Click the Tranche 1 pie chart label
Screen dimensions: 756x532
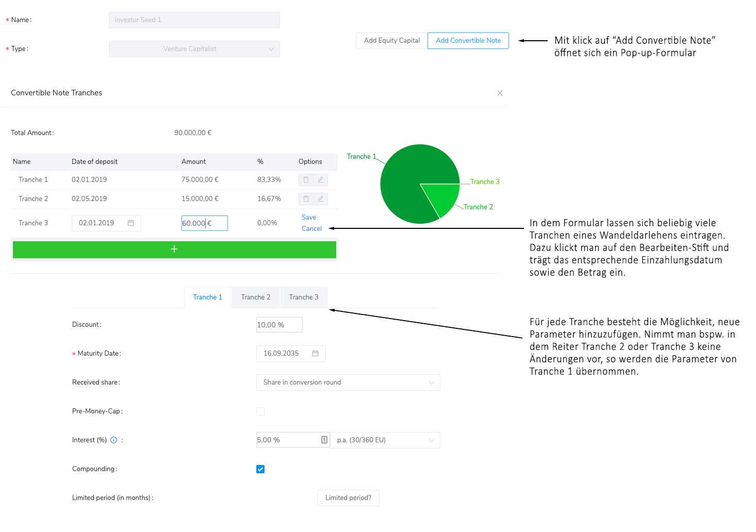click(x=361, y=157)
